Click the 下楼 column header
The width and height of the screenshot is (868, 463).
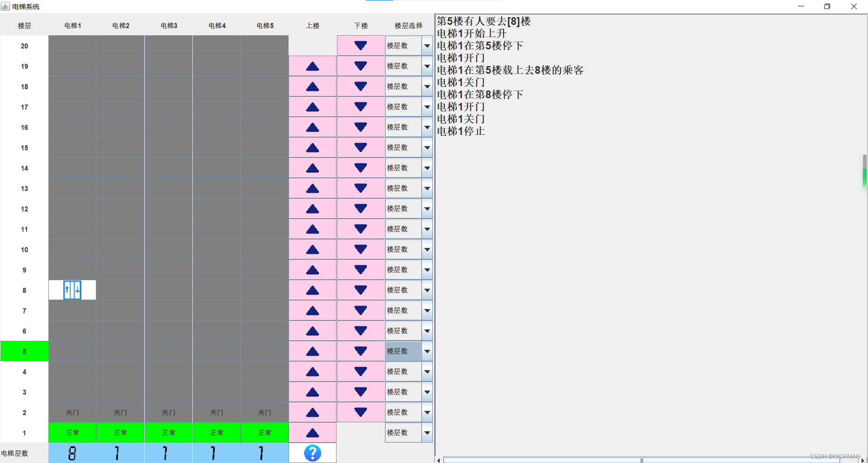[x=360, y=26]
